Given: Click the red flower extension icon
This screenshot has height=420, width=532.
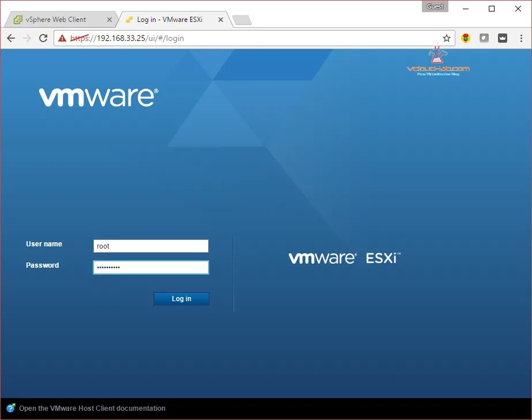Looking at the screenshot, I should (x=466, y=38).
